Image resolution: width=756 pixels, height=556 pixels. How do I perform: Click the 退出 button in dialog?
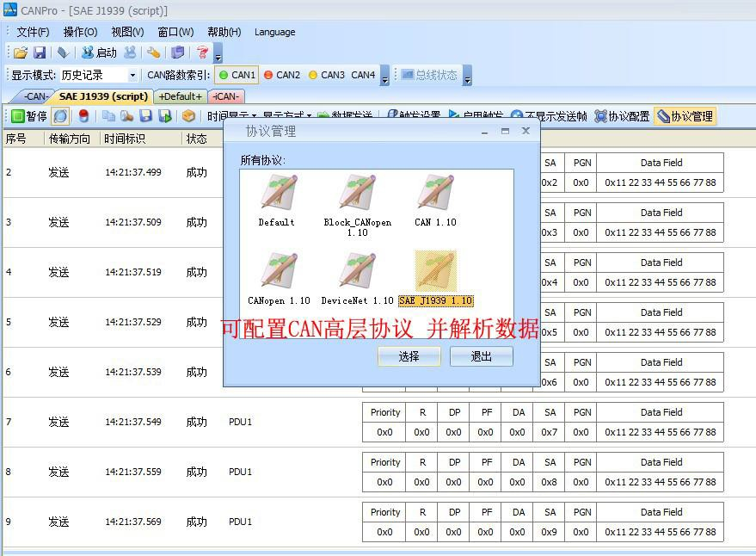click(481, 356)
